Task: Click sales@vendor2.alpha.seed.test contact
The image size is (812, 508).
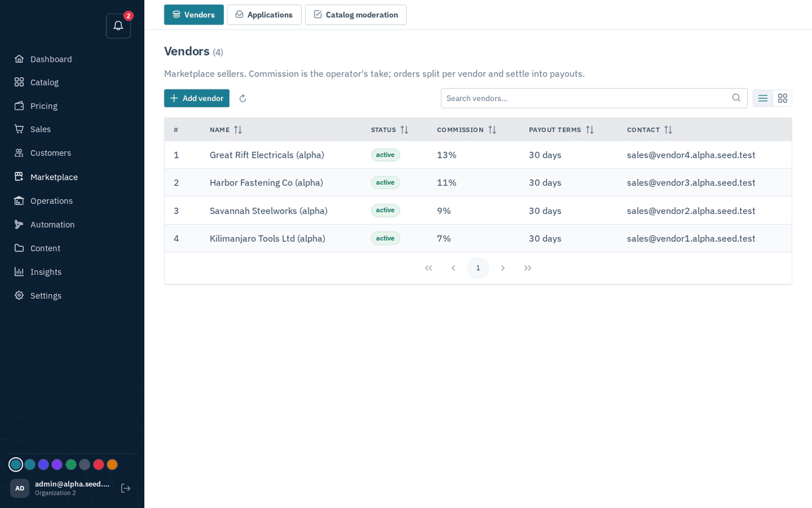Action: (x=691, y=211)
